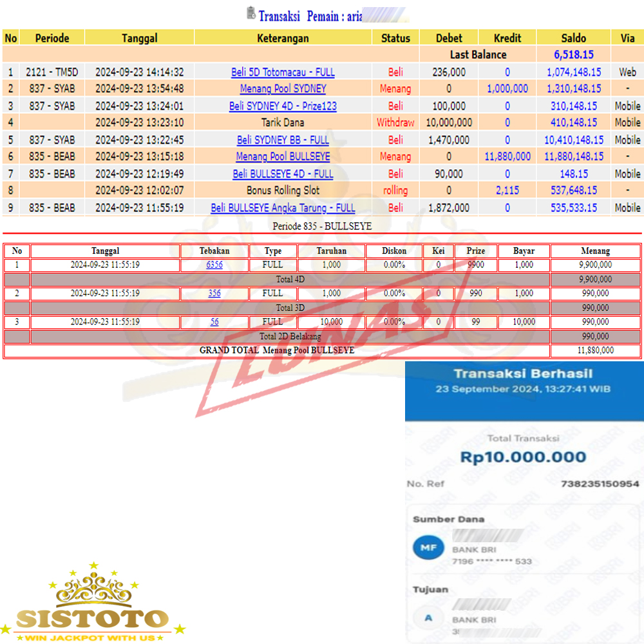Open Beli SYDNEY 4D - Prize123 entry
The width and height of the screenshot is (644, 644).
tap(283, 106)
